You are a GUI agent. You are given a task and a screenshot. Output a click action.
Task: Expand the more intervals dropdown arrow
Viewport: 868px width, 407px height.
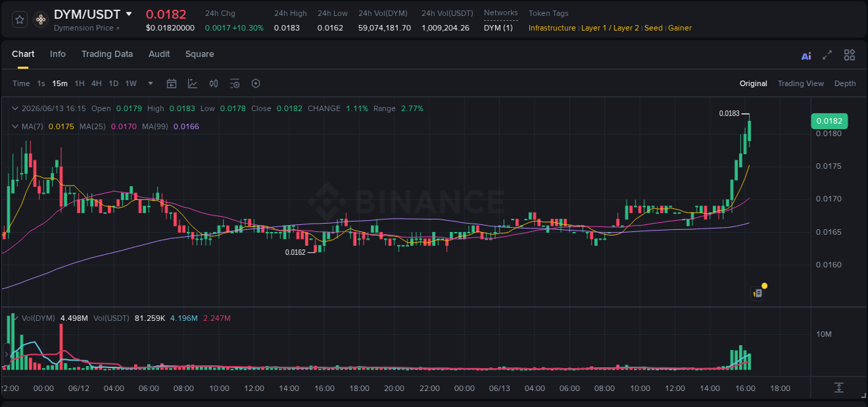pos(151,83)
